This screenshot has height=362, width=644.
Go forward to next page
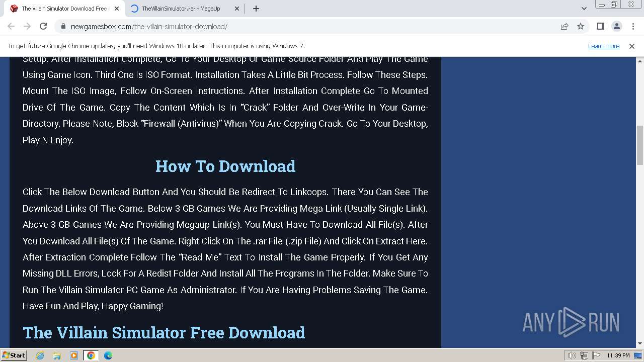point(27,27)
